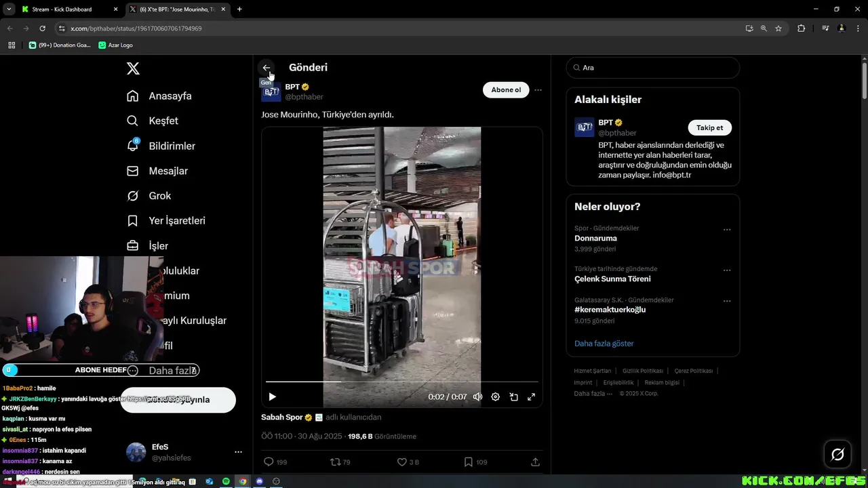
Task: Open options for Çelenk Sunma Töreni trend
Action: pyautogui.click(x=727, y=270)
